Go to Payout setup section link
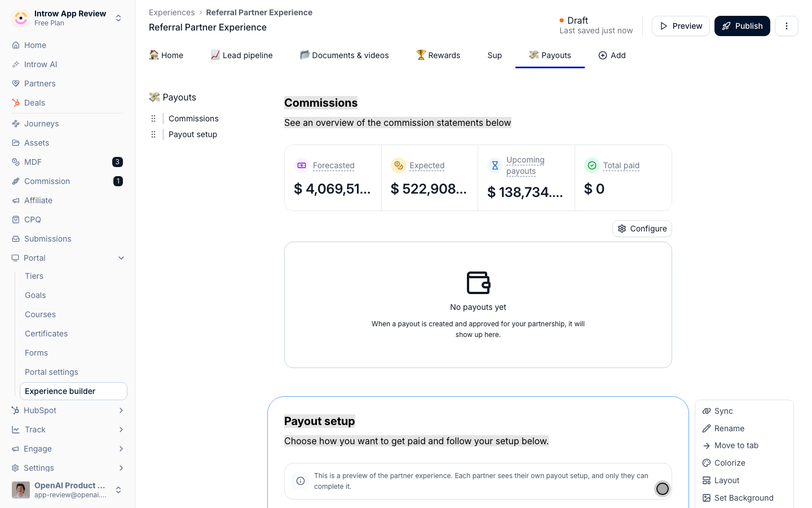Image resolution: width=812 pixels, height=508 pixels. (193, 134)
